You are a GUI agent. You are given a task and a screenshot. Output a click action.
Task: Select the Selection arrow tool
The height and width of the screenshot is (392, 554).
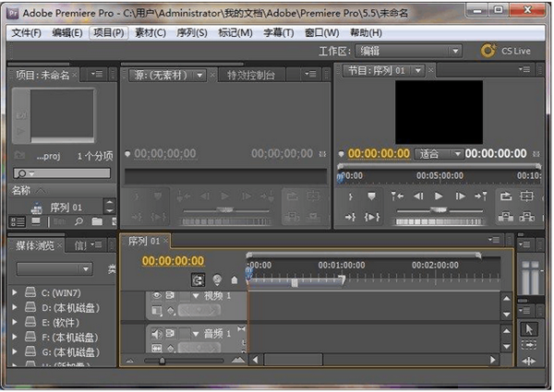click(529, 329)
